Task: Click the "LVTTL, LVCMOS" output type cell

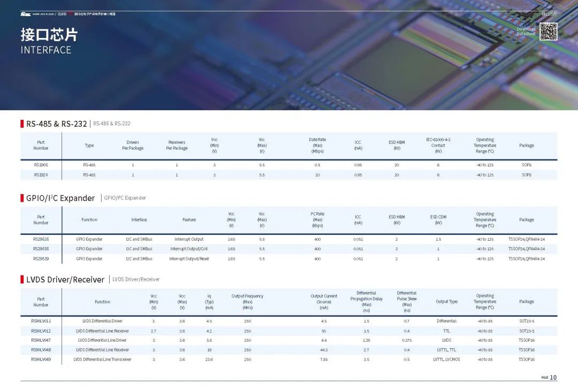Action: coord(446,359)
